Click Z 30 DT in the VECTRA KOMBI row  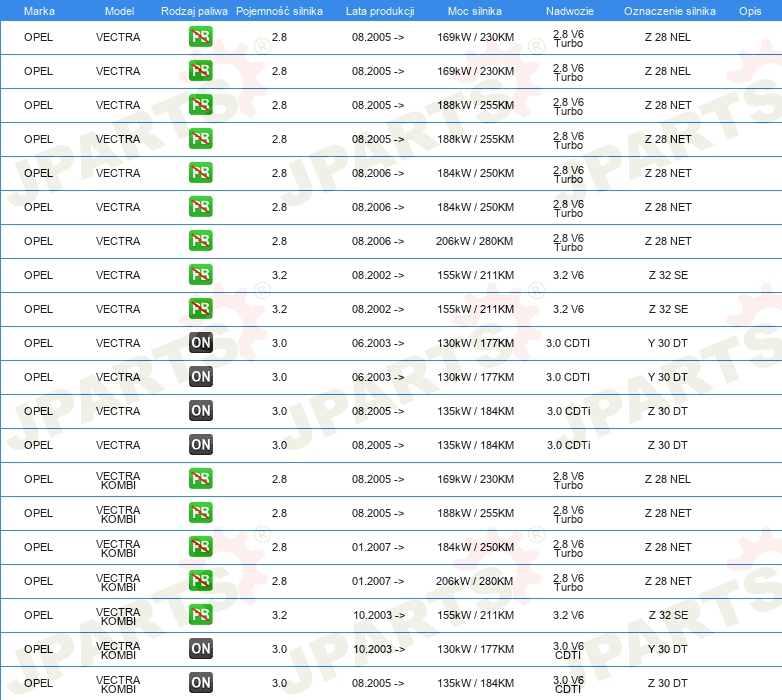(x=667, y=683)
